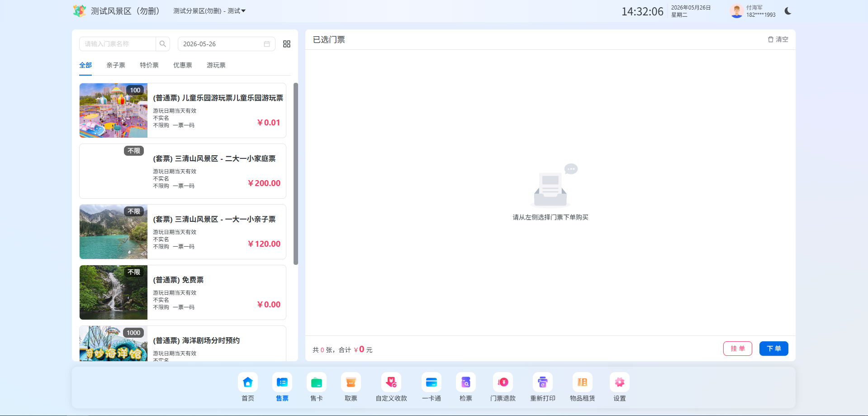Click the ￥120.00 price

point(264,244)
